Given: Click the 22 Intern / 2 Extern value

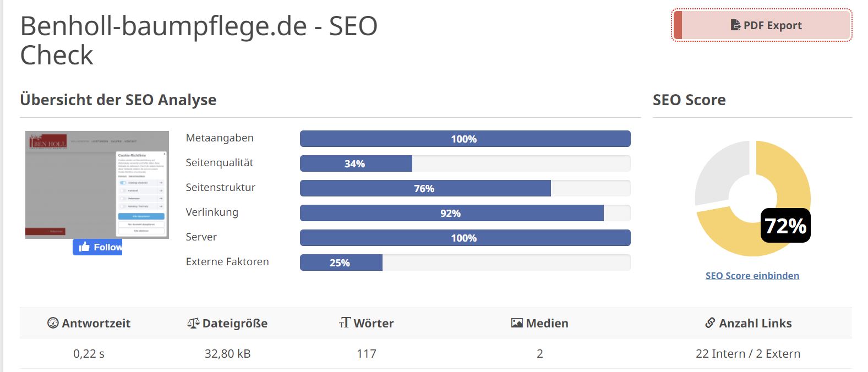Looking at the screenshot, I should (x=748, y=353).
